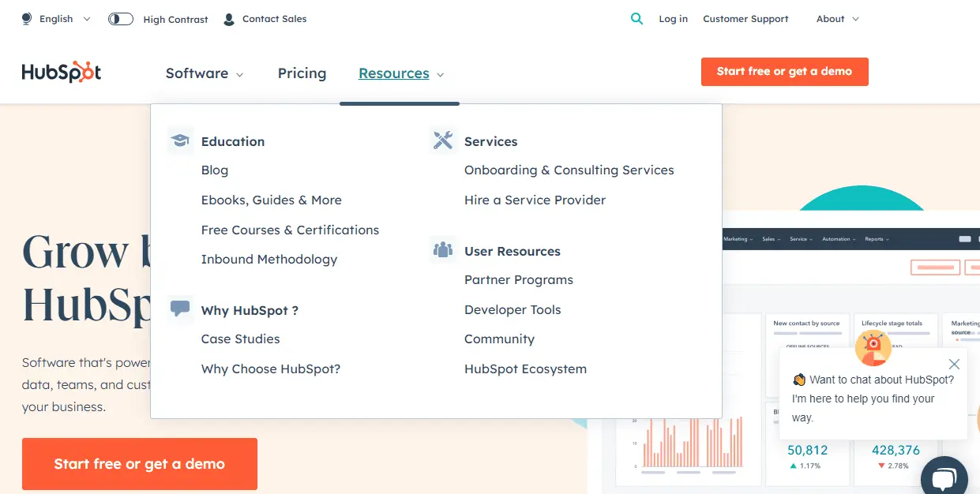
Task: Close the chat prompt popup
Action: point(954,364)
